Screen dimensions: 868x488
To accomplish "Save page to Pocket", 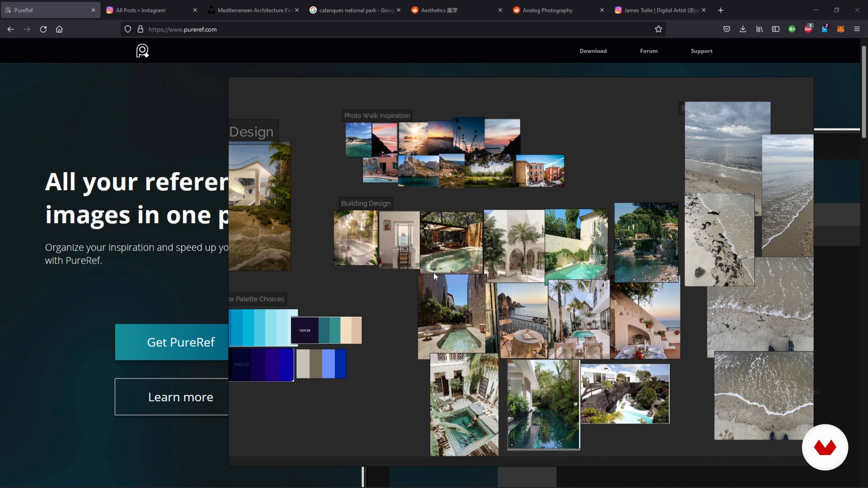I will pyautogui.click(x=727, y=29).
